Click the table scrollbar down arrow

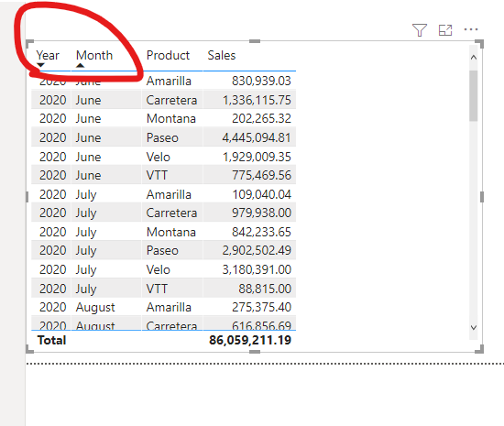pyautogui.click(x=473, y=327)
